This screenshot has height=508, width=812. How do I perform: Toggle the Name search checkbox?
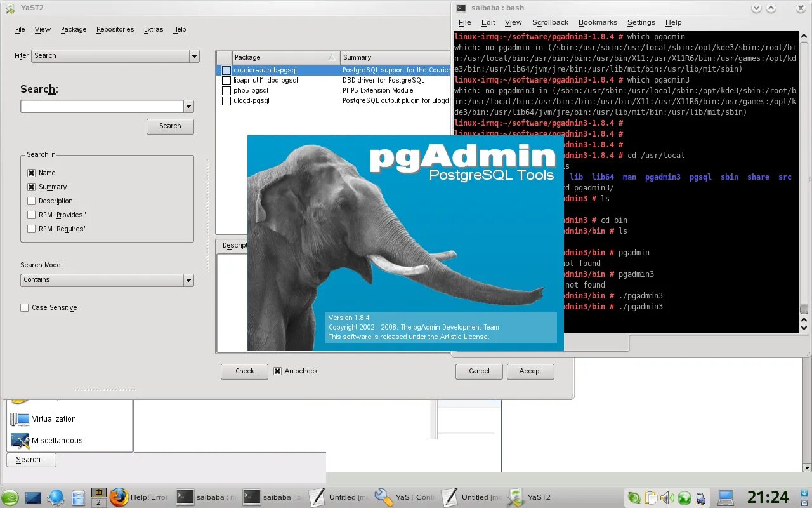(31, 173)
